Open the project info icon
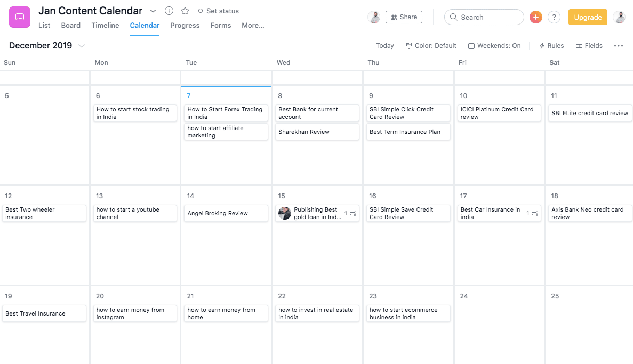 pos(169,11)
